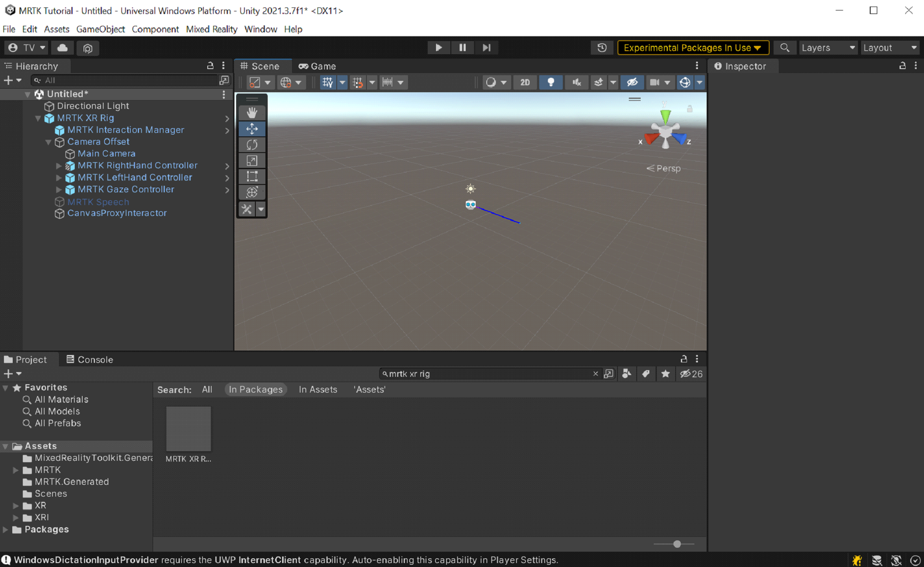Expand MRTK XR Rig hierarchy
The width and height of the screenshot is (924, 567).
click(38, 118)
